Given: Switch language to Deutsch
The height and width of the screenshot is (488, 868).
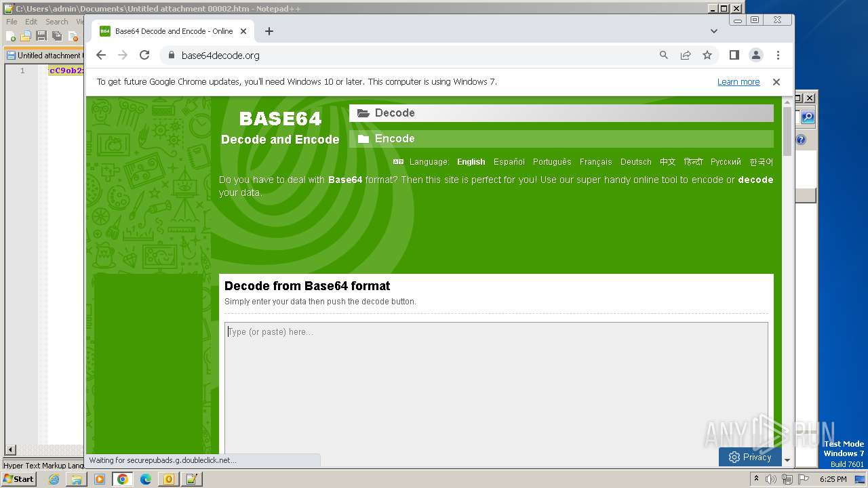Looking at the screenshot, I should [636, 162].
